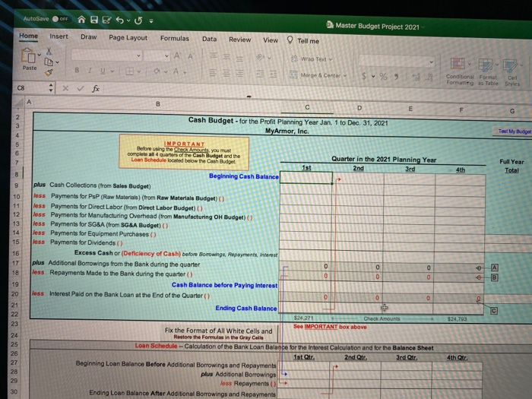Open Cell Styles menu
Image resolution: width=532 pixels, height=399 pixels.
512,73
